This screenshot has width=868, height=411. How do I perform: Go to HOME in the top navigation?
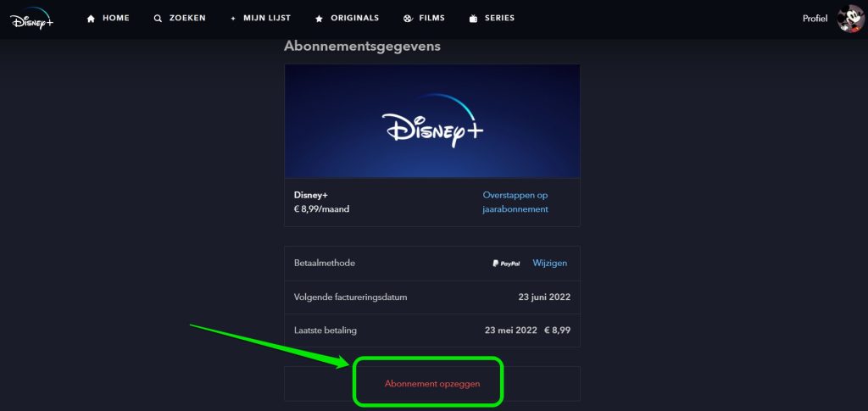click(x=115, y=19)
